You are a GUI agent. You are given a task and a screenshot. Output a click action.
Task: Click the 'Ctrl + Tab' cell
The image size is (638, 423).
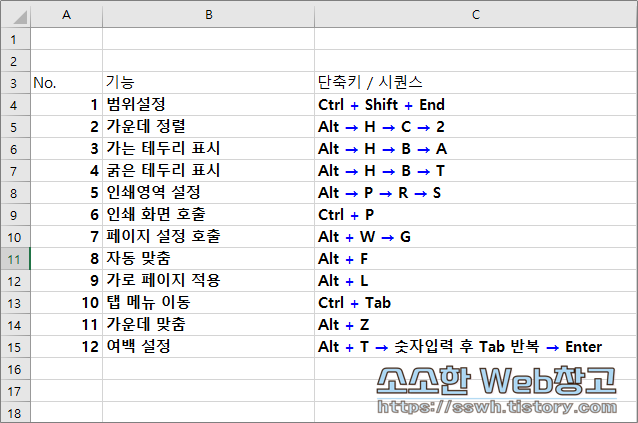pos(476,303)
